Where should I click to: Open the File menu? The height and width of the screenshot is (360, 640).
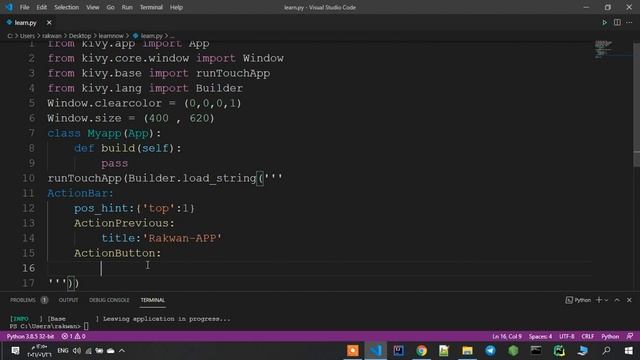click(24, 7)
